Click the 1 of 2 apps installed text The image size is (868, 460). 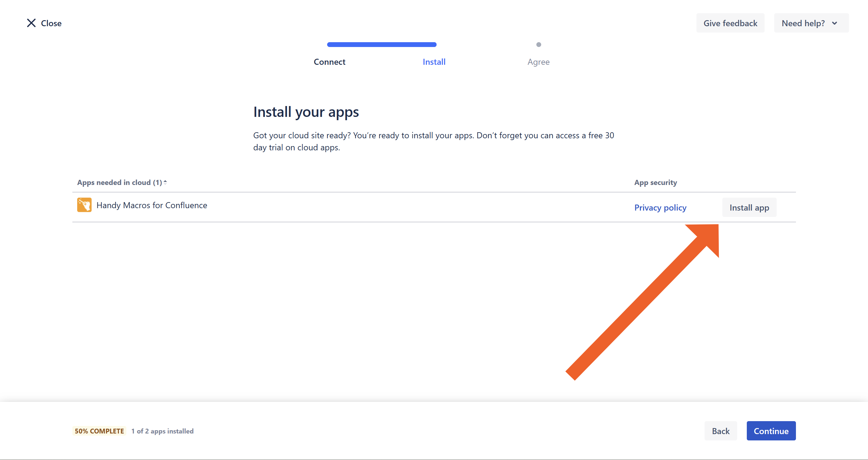(163, 431)
